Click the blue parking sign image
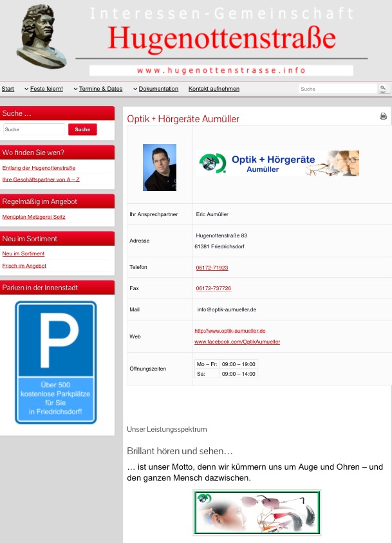The height and width of the screenshot is (543, 392). (56, 362)
